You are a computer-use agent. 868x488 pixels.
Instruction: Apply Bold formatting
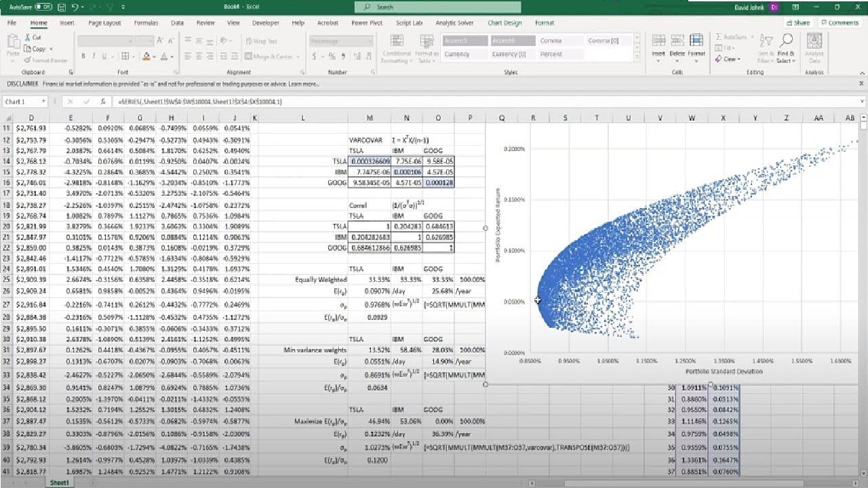coord(83,57)
